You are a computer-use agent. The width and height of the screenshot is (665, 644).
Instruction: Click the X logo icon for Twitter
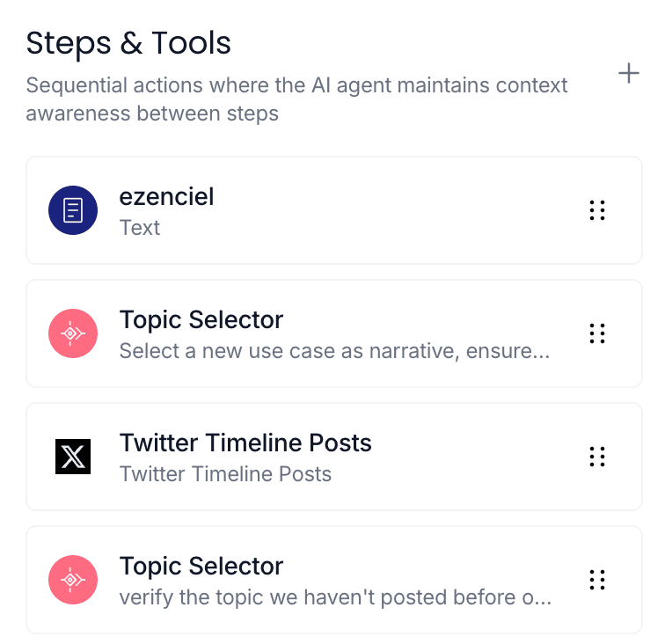(73, 457)
